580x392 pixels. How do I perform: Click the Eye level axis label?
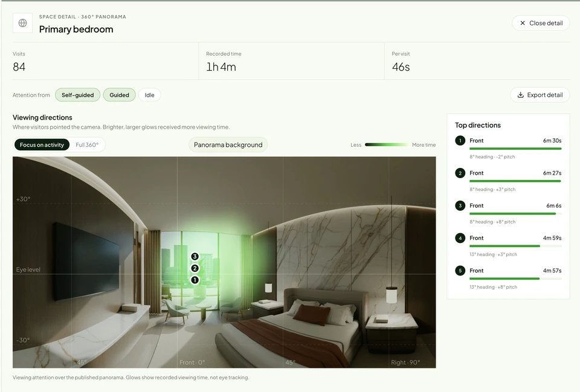(28, 269)
